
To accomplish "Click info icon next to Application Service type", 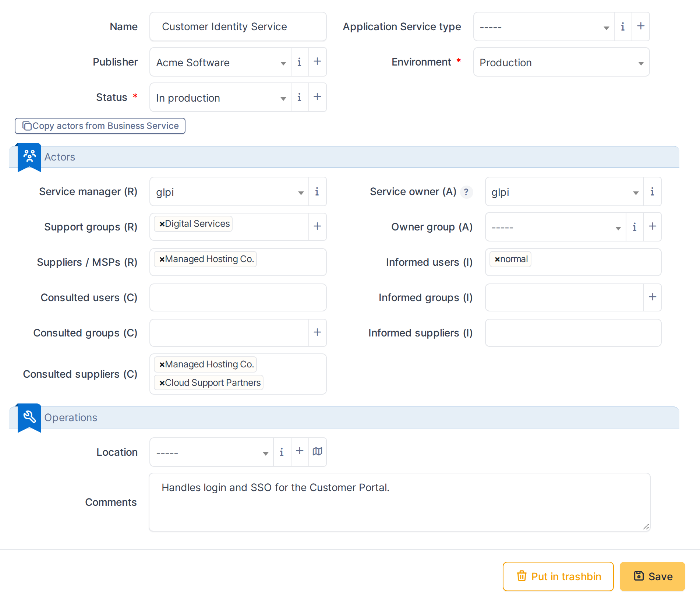I will point(623,27).
